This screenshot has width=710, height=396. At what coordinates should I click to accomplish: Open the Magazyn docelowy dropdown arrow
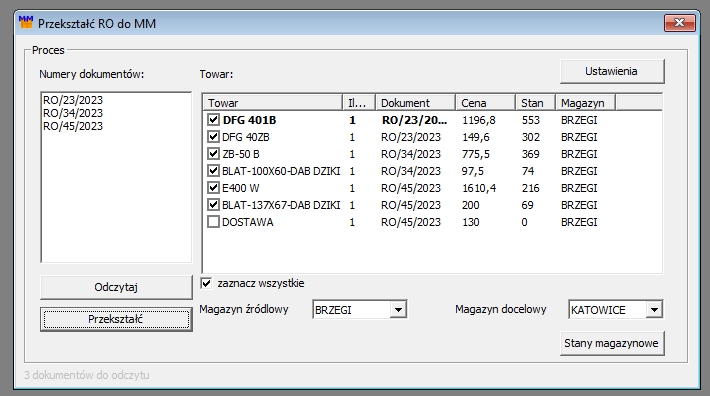[654, 310]
